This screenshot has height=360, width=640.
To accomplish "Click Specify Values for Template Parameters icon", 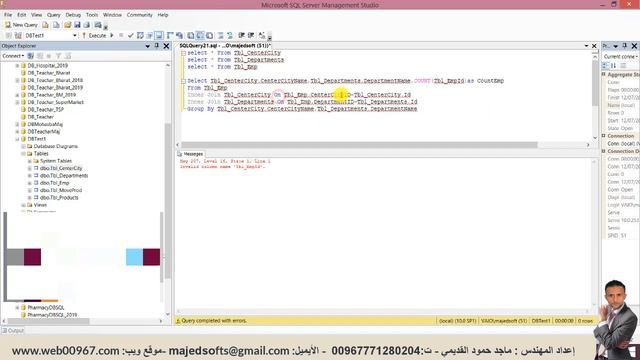I will coord(262,36).
